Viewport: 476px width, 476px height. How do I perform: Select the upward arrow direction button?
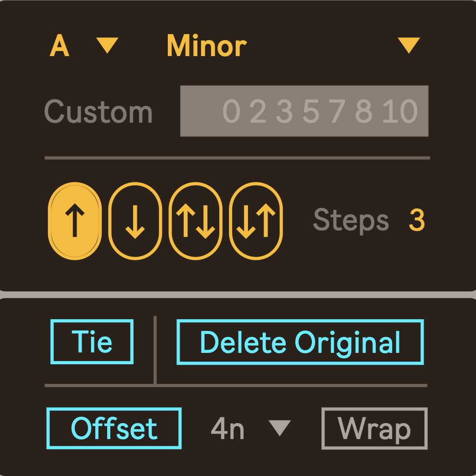click(74, 221)
